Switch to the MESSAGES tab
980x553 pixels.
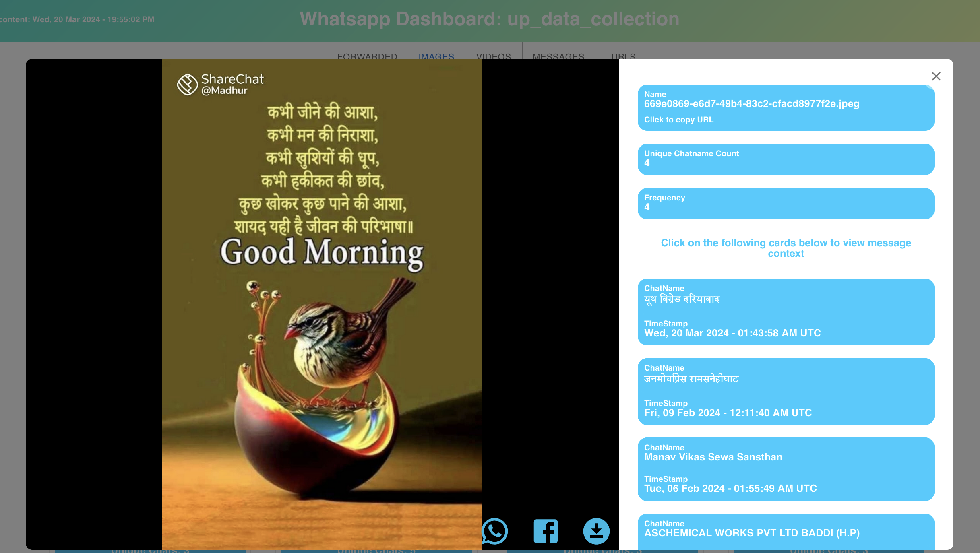pos(558,55)
